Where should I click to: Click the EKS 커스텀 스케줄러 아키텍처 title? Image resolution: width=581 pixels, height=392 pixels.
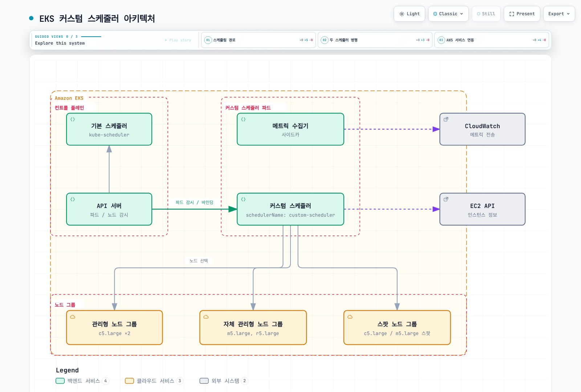97,19
